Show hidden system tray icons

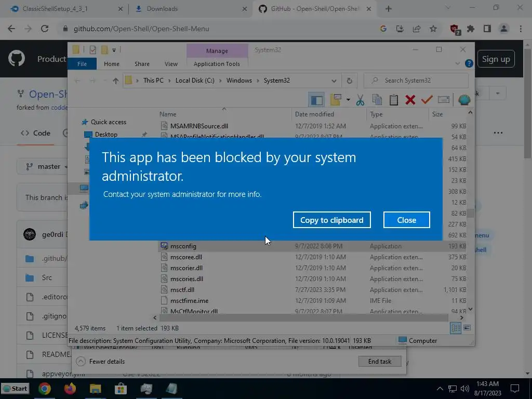click(440, 389)
